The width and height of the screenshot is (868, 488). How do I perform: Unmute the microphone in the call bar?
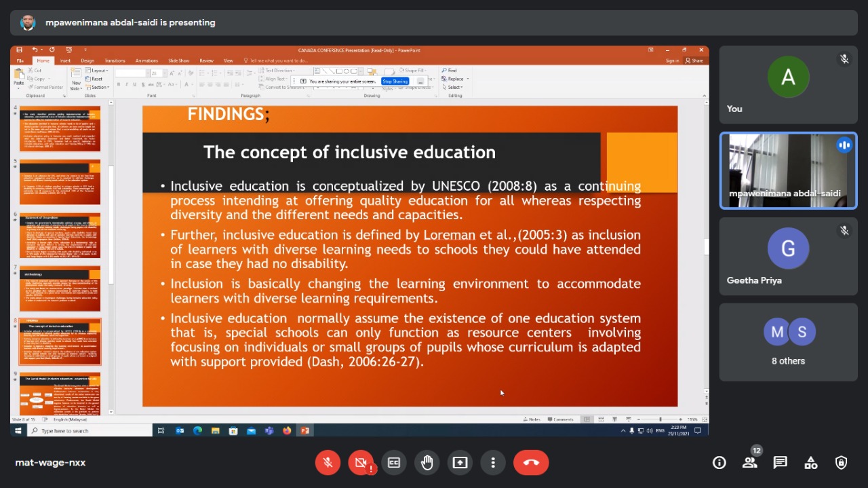pyautogui.click(x=328, y=463)
